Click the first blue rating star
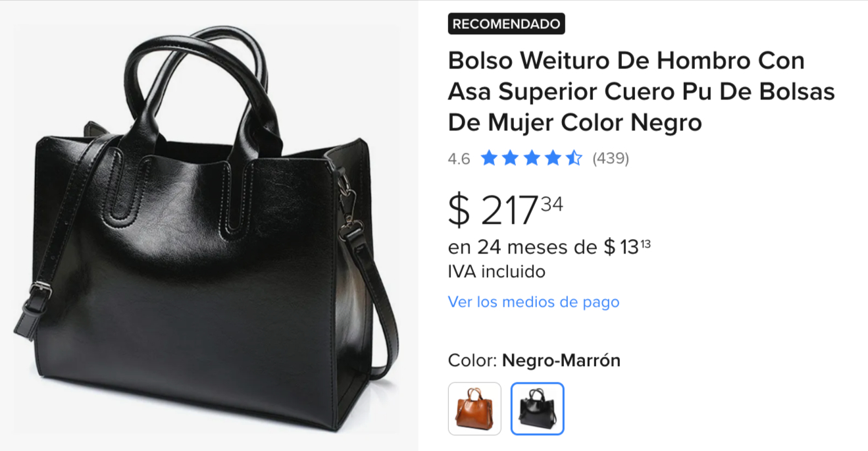The image size is (868, 451). [x=488, y=158]
